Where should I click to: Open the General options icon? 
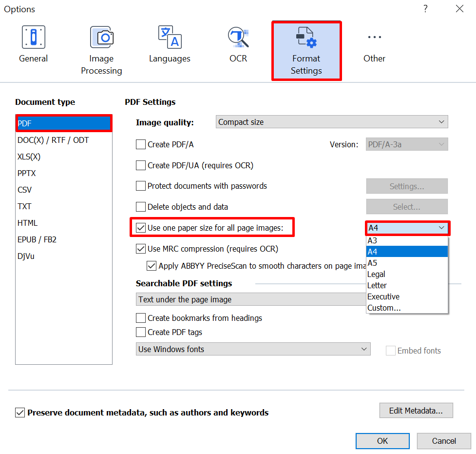click(x=33, y=38)
